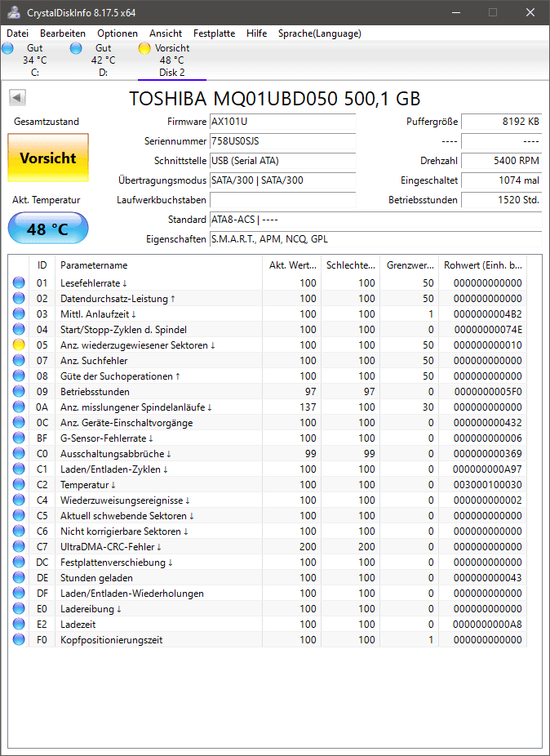Screen dimensions: 550x756
Task: Click the Schnittstelle field USB (Serial ATA)
Action: click(x=283, y=161)
